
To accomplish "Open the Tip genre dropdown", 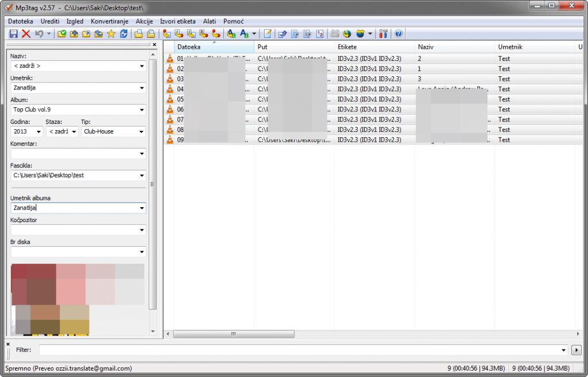I will (141, 131).
